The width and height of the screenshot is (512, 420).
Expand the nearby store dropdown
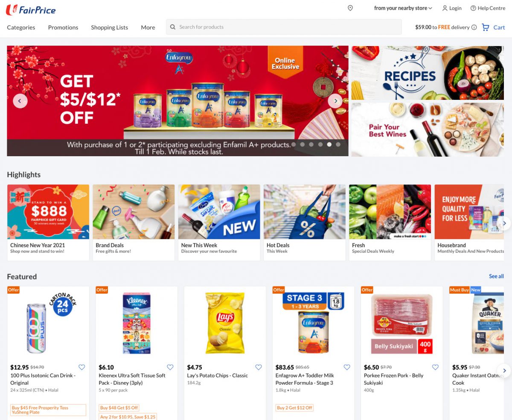(403, 8)
